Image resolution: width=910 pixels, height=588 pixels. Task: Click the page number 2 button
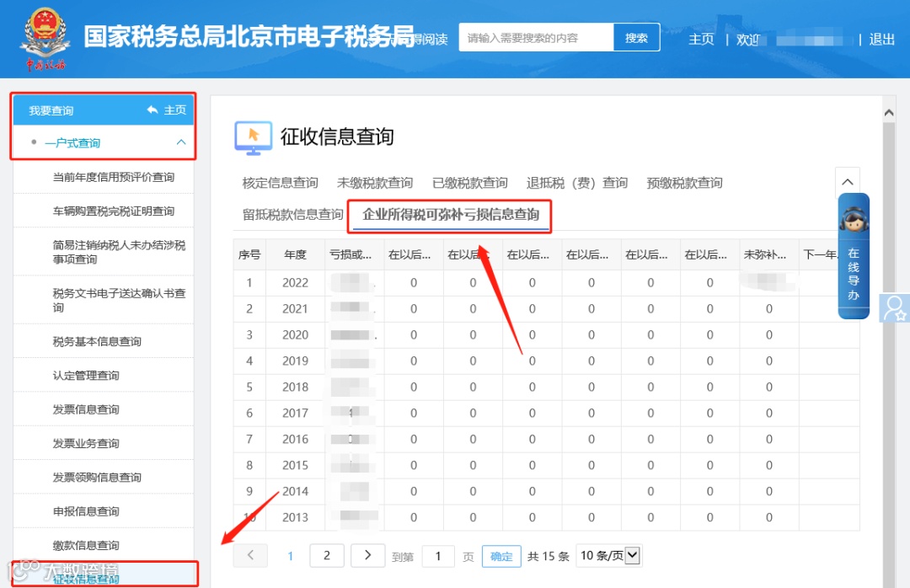tap(327, 555)
